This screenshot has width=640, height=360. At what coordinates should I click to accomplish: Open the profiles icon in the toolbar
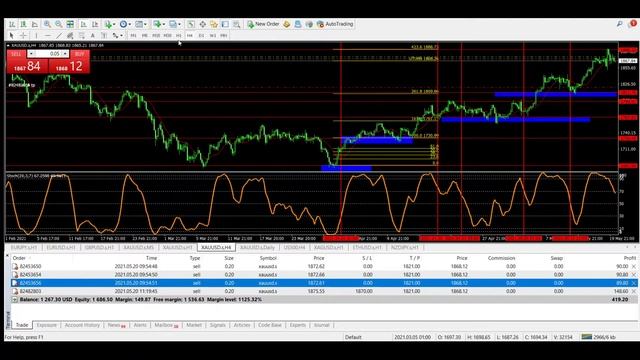[173, 24]
